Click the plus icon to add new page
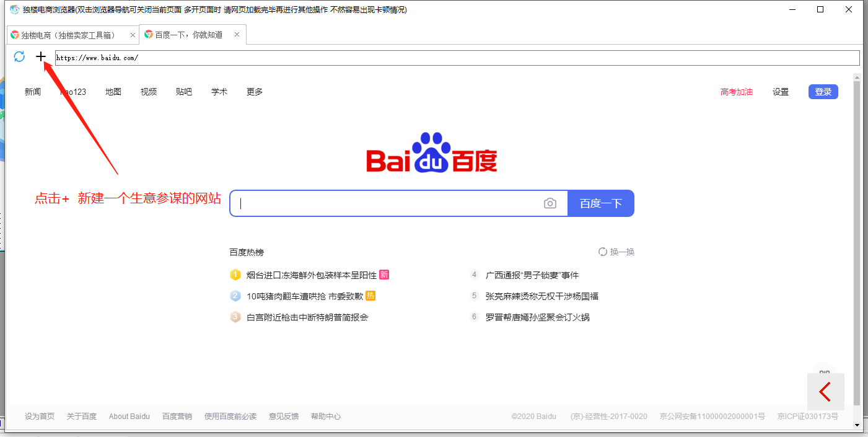 pyautogui.click(x=41, y=57)
